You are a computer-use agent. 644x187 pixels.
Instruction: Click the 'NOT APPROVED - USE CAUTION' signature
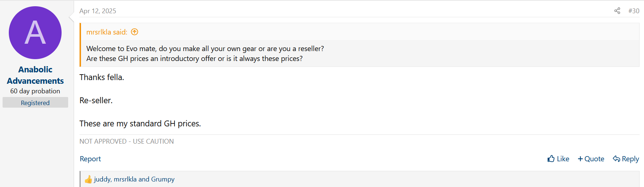pyautogui.click(x=126, y=141)
